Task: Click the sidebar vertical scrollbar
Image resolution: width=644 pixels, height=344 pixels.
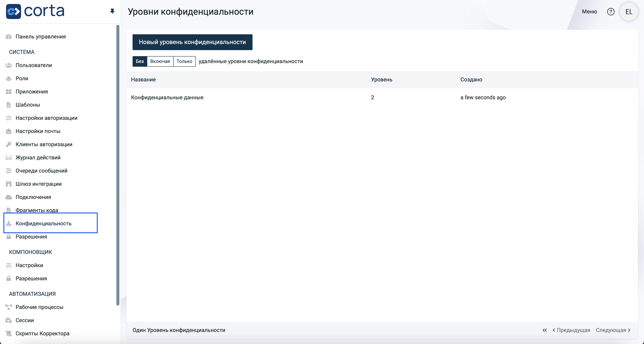Action: click(118, 165)
